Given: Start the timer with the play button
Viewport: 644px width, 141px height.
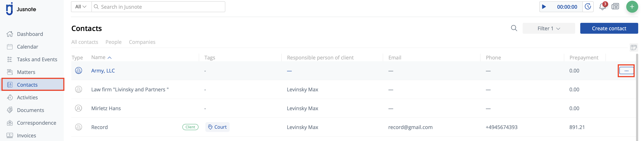Looking at the screenshot, I should tap(544, 7).
